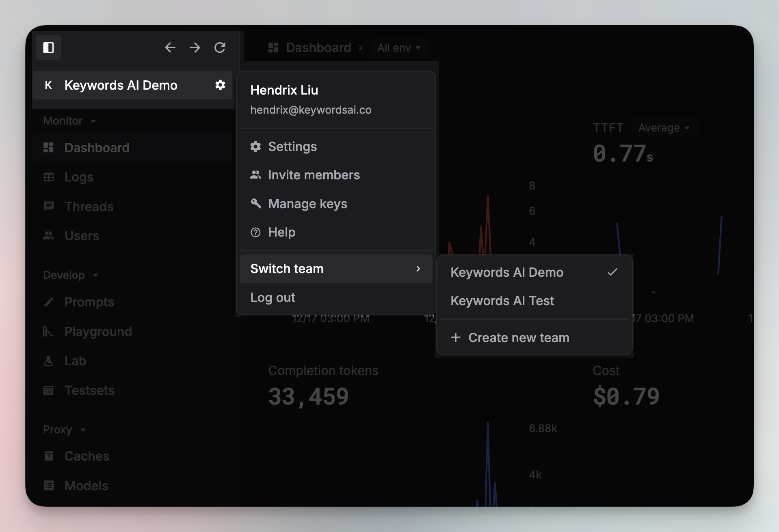Viewport: 779px width, 532px height.
Task: Expand Switch team submenu chevron
Action: [x=418, y=269]
